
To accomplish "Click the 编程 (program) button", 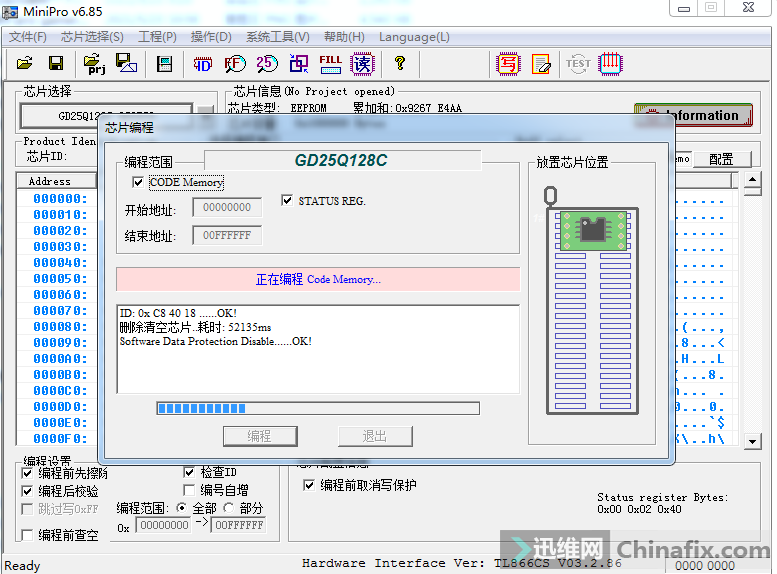I will 260,436.
